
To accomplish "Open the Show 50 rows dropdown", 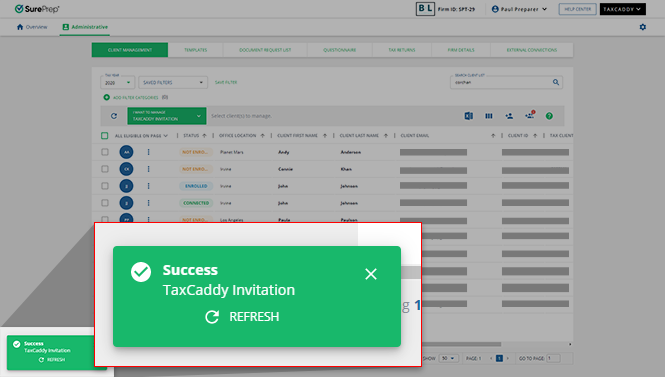I will (448, 358).
